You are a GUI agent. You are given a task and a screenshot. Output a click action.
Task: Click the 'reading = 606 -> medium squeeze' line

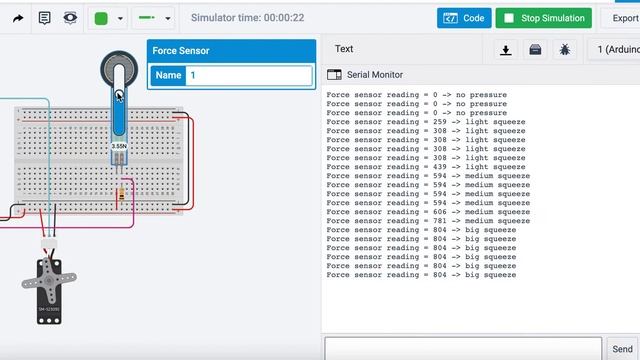(x=428, y=212)
